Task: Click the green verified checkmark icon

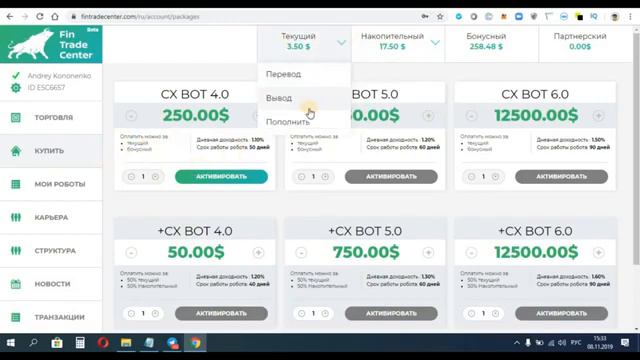Action: click(16, 76)
